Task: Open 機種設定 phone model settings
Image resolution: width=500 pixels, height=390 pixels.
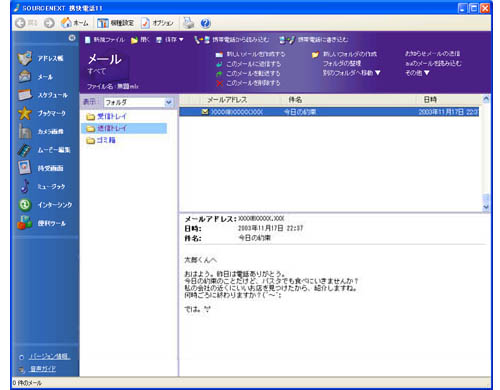Action: (115, 23)
